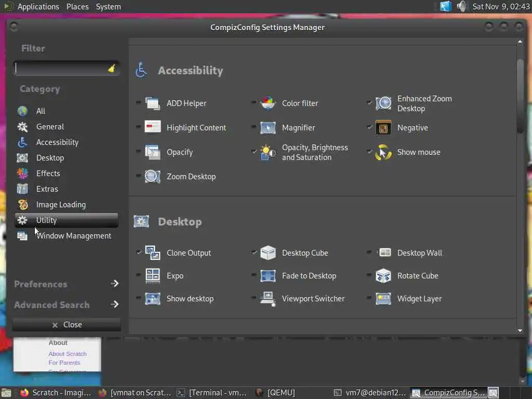Select the All category
The height and width of the screenshot is (399, 532).
(66, 111)
